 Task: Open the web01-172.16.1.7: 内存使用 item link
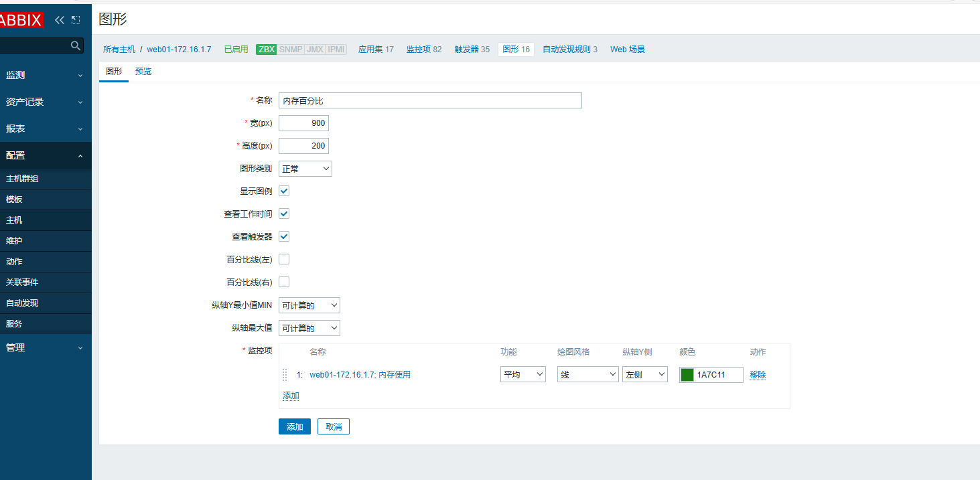360,375
